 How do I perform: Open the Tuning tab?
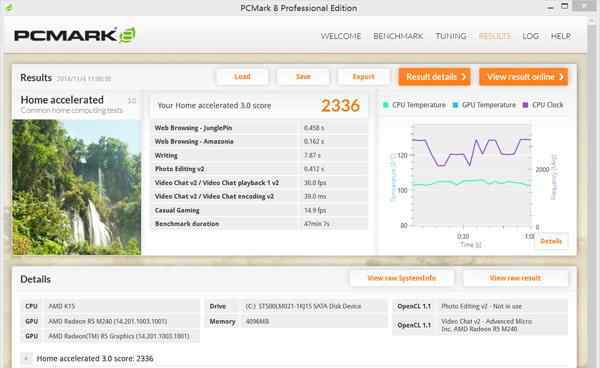coord(451,36)
